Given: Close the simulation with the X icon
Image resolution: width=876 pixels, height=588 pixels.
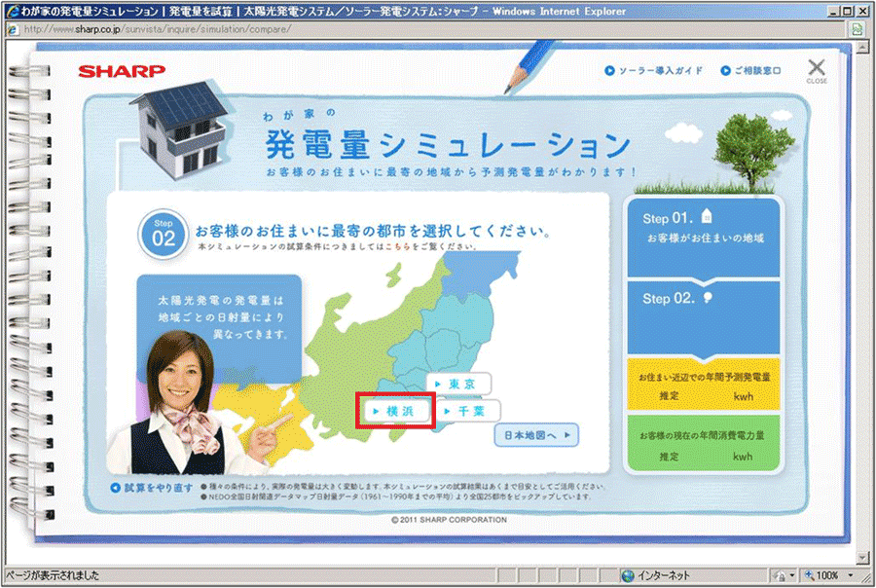Looking at the screenshot, I should pos(817,70).
